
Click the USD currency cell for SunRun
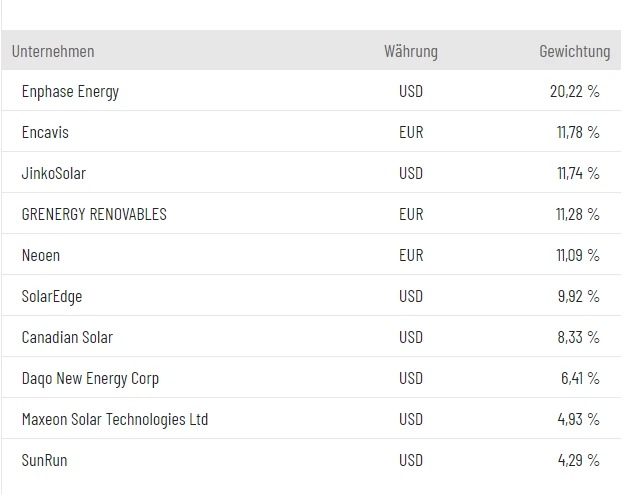tap(411, 460)
